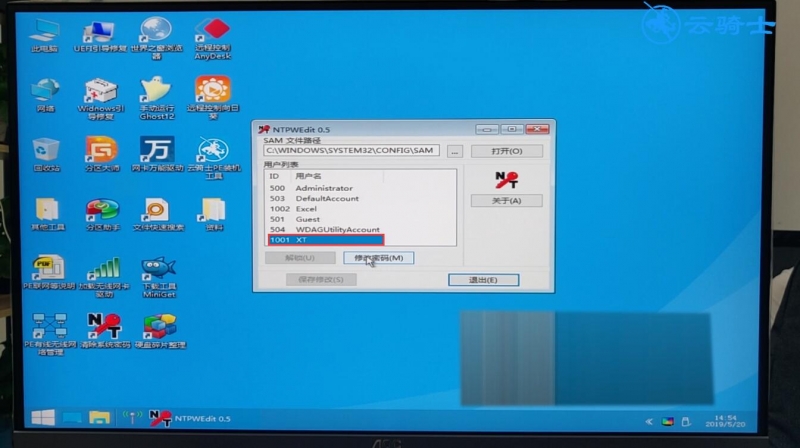The height and width of the screenshot is (448, 800).
Task: Launch 分区大师 partition tool icon
Action: point(102,153)
